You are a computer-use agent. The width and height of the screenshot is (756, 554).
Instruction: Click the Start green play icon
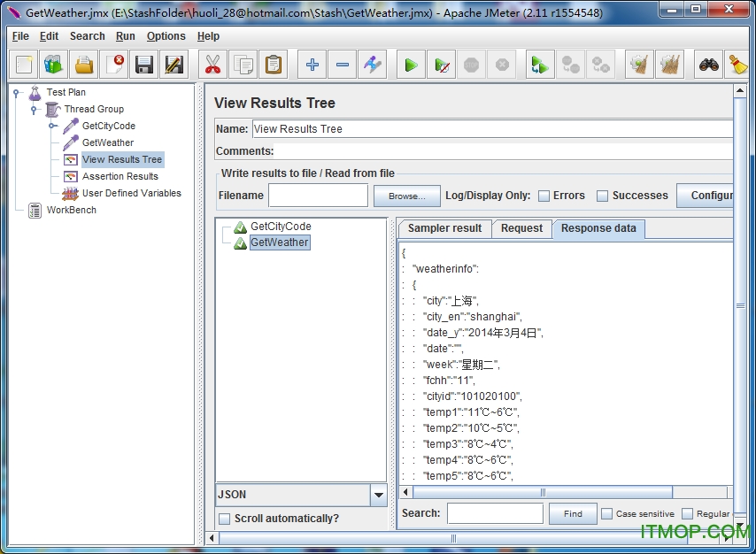click(411, 65)
